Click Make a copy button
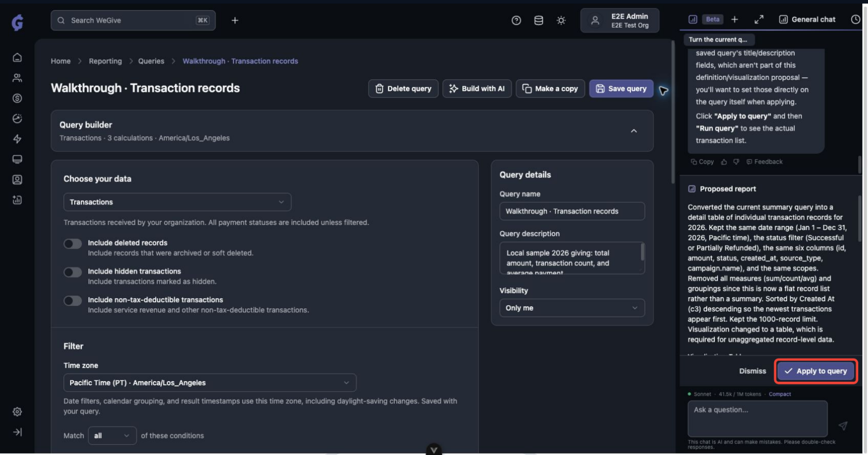Screen dimensions: 868x455 pyautogui.click(x=550, y=88)
